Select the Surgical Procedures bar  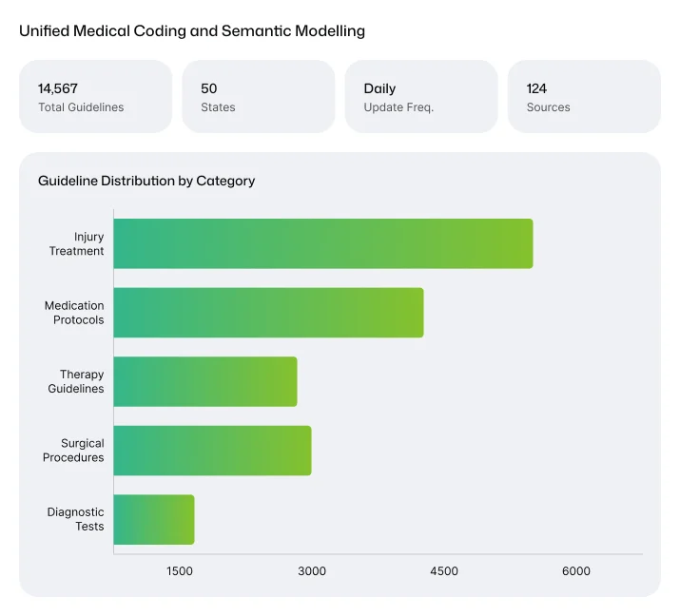pyautogui.click(x=212, y=451)
